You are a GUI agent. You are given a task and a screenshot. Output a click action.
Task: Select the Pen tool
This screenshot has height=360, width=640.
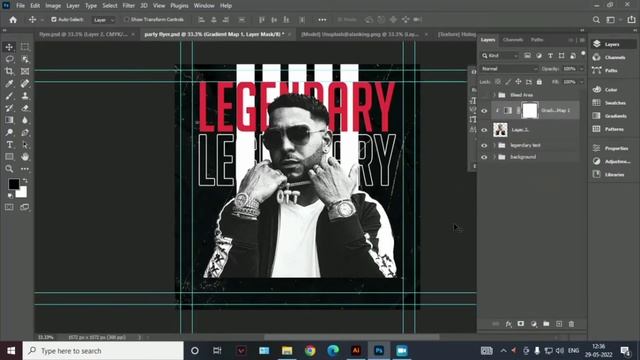click(x=25, y=132)
